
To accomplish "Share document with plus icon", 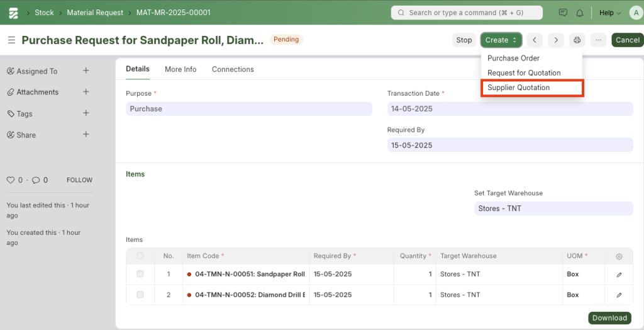I will coord(86,135).
